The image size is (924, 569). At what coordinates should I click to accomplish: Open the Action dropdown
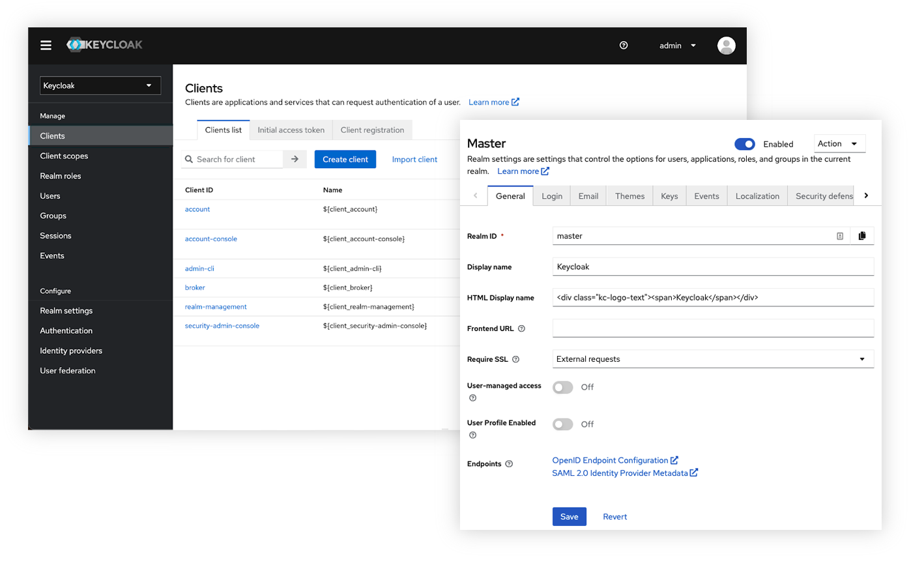click(839, 143)
